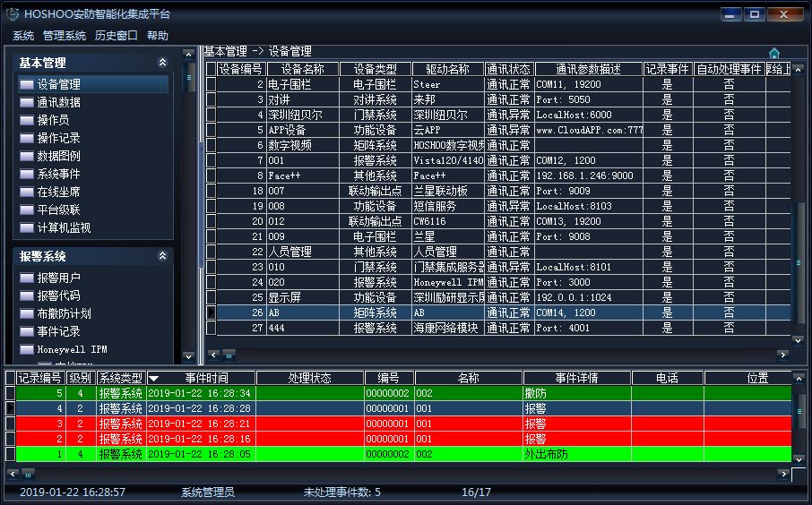Click the home icon at top right

774,53
